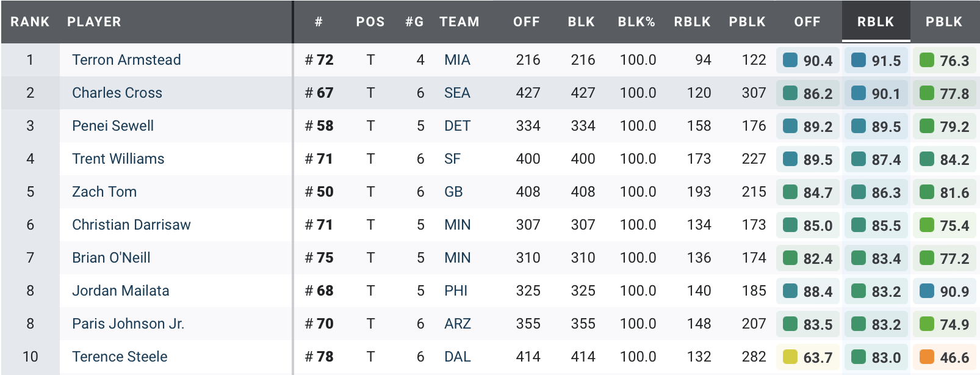Open the MIA team link
Viewport: 980px width, 375px height.
457,60
